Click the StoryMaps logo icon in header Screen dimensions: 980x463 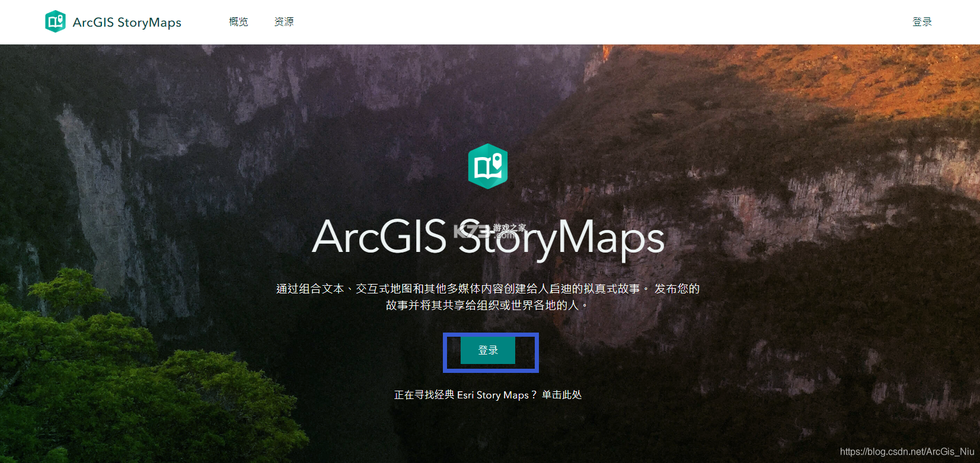pyautogui.click(x=55, y=22)
